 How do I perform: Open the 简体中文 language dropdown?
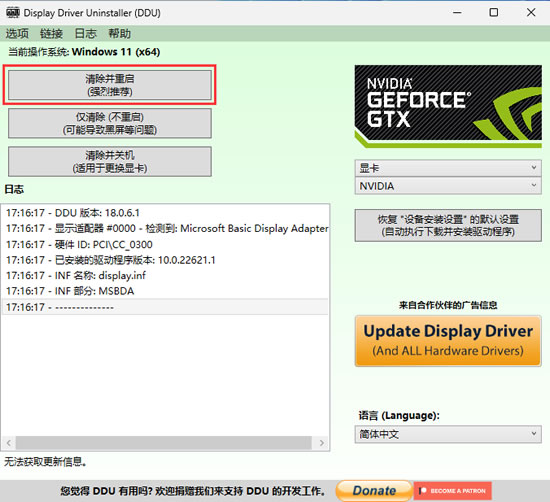pos(448,434)
